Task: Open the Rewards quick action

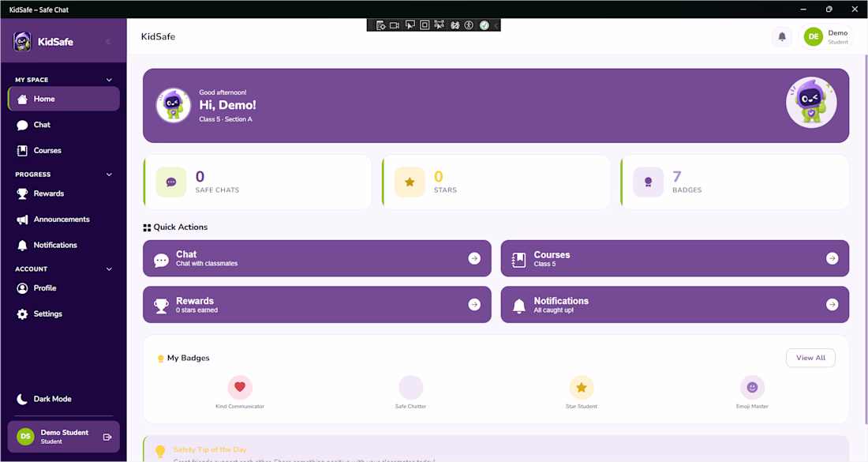Action: tap(317, 304)
